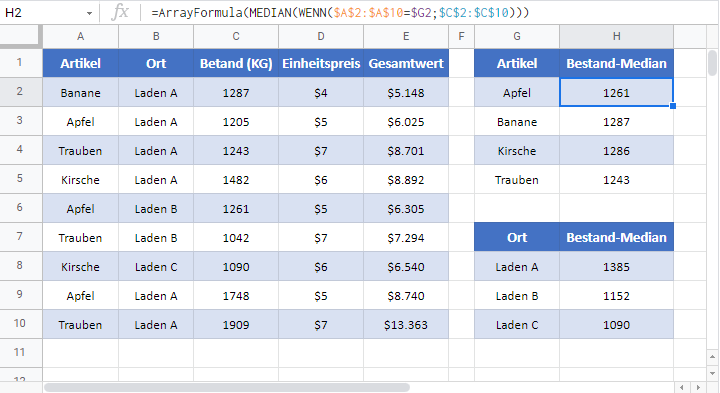The image size is (720, 393).
Task: Click the cell showing $13.363
Action: [406, 325]
